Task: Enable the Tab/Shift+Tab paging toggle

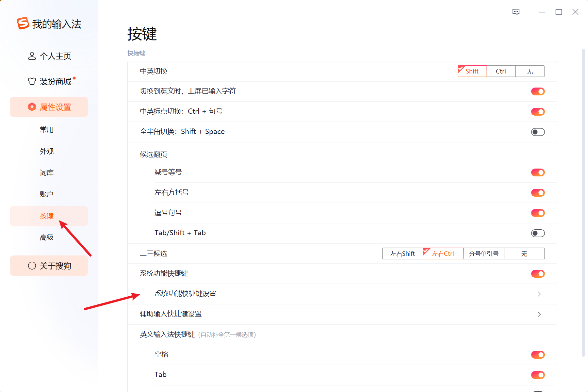Action: tap(537, 233)
